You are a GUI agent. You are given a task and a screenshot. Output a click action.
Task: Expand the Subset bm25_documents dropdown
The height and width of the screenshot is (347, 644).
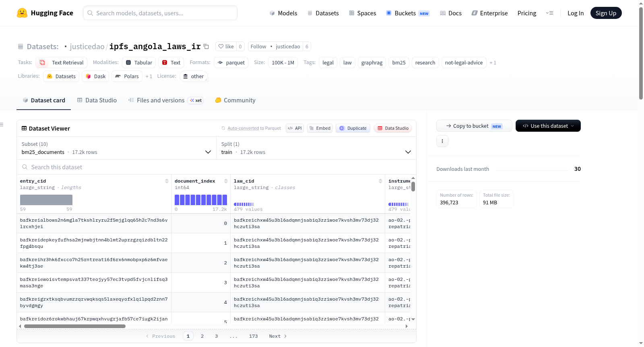116,148
